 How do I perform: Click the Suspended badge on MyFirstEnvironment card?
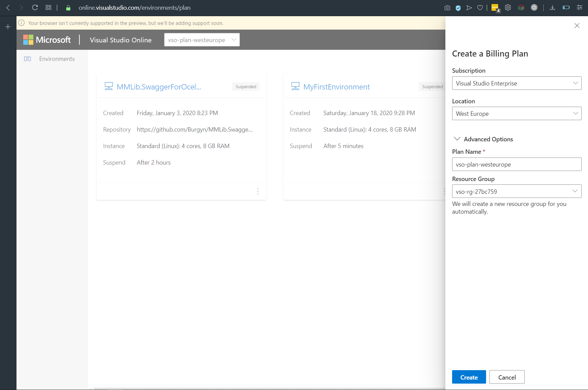pos(432,86)
